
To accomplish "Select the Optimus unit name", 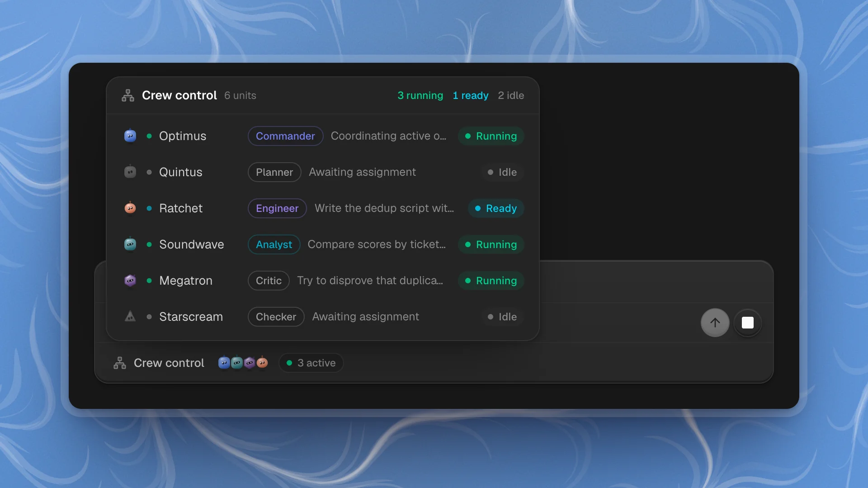I will pyautogui.click(x=183, y=136).
